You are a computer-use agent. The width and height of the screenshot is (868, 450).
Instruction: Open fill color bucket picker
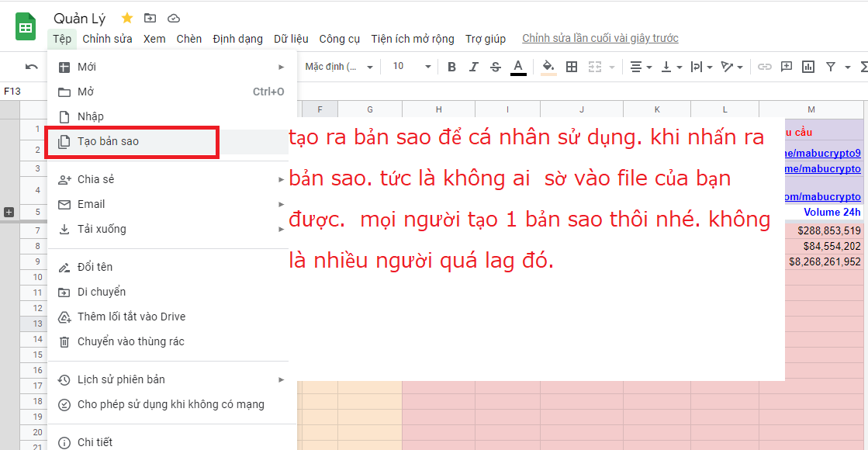548,67
